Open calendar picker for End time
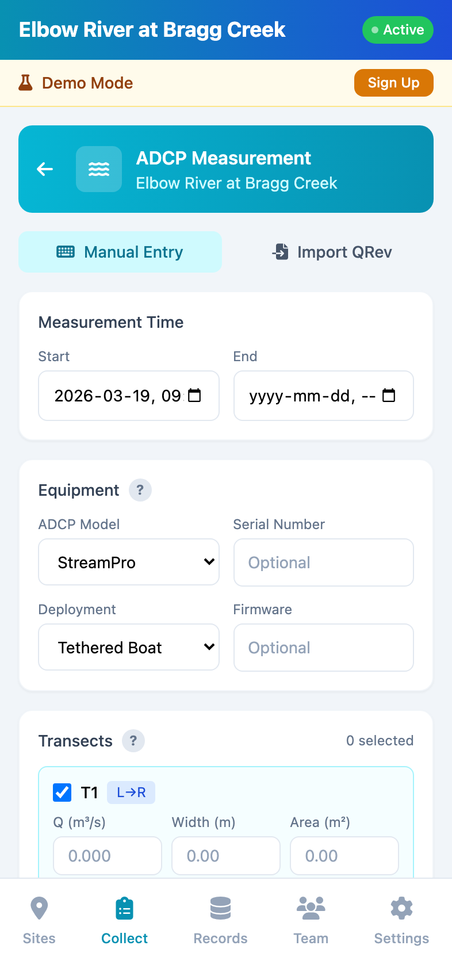Screen dimensions: 452x980 pos(389,396)
